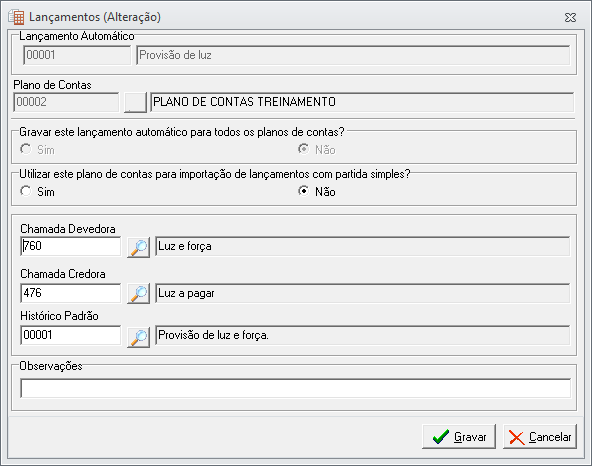
Task: Click into the Observações text box
Action: [295, 388]
